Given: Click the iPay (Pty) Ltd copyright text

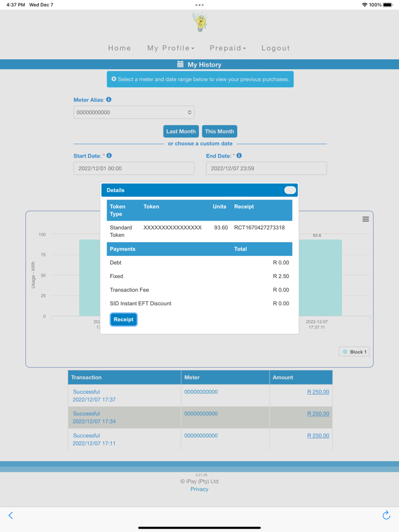Looking at the screenshot, I should click(199, 481).
